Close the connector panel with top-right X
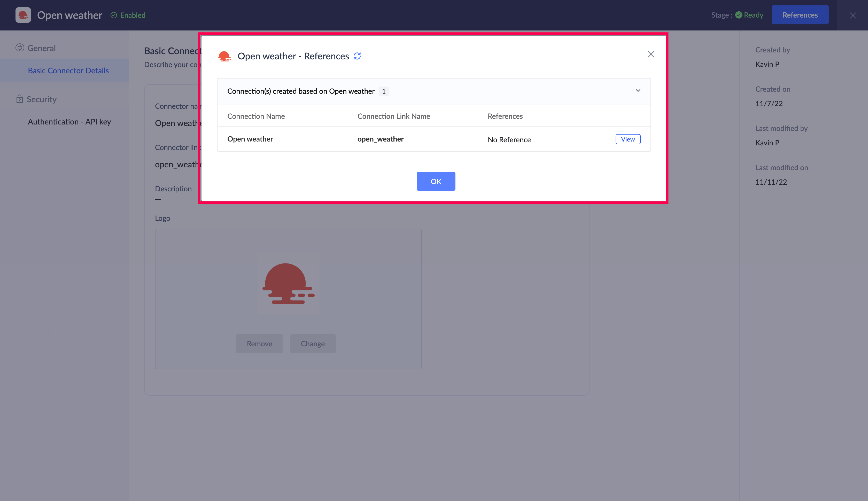This screenshot has height=501, width=868. [853, 15]
